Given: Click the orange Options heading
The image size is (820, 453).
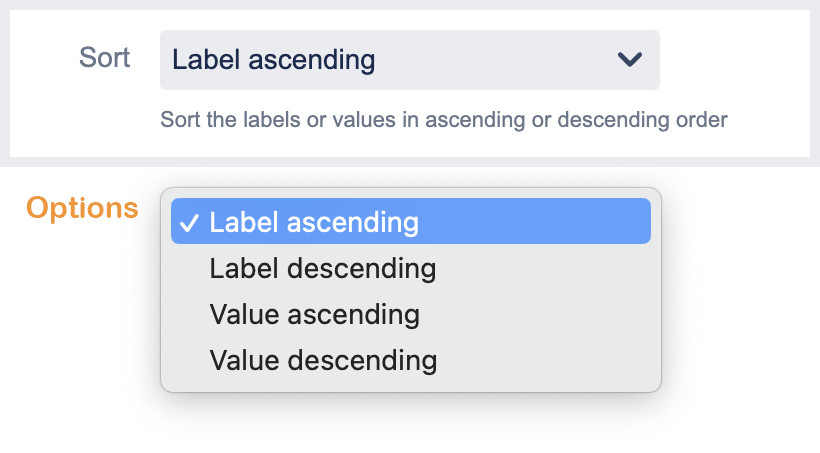Looking at the screenshot, I should click(x=82, y=207).
